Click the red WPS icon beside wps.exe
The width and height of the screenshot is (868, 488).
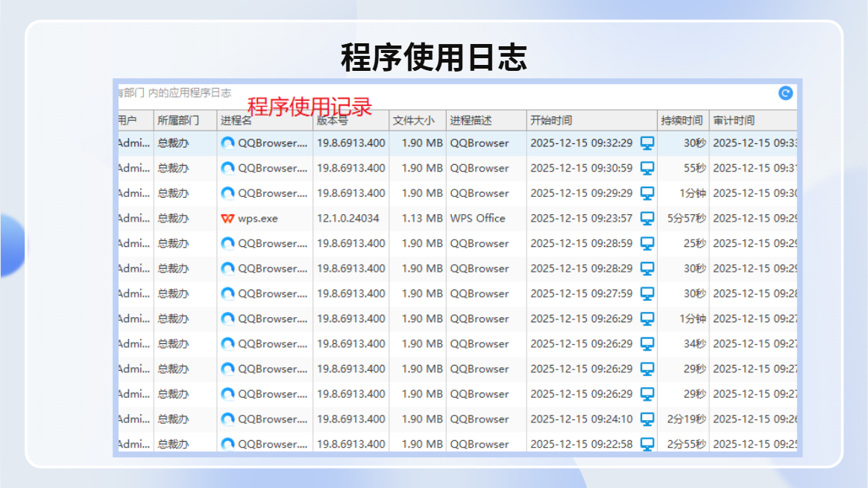click(x=227, y=219)
